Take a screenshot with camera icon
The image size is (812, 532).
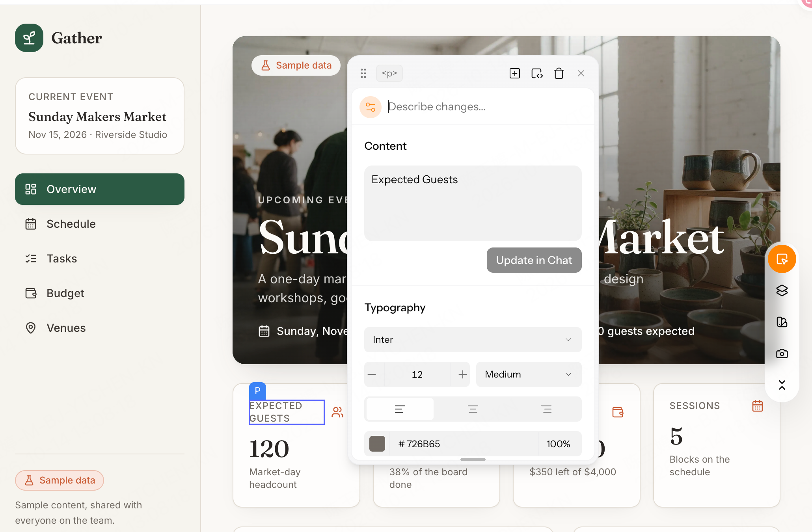782,353
